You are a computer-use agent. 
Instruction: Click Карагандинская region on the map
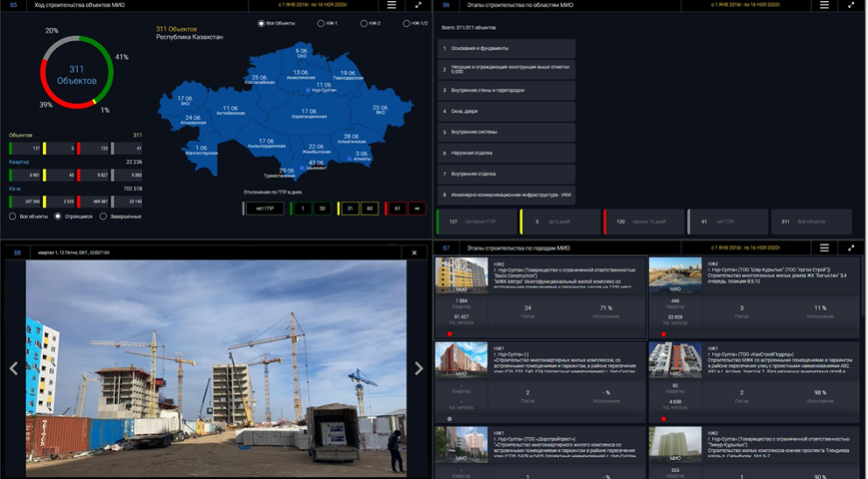(x=308, y=113)
